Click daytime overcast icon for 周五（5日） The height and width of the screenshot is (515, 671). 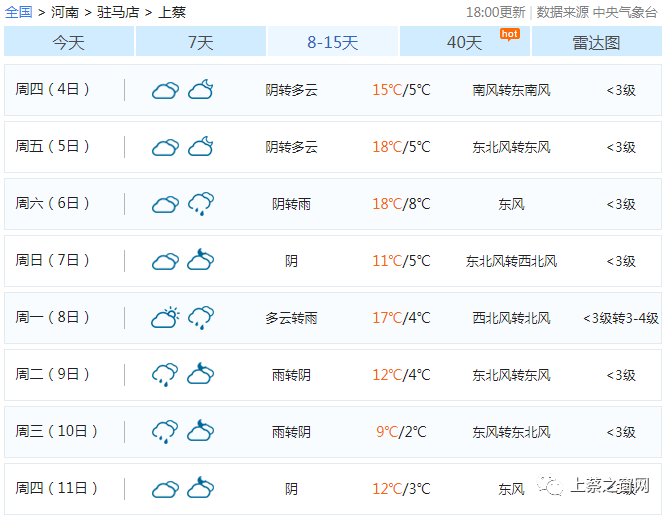point(165,147)
